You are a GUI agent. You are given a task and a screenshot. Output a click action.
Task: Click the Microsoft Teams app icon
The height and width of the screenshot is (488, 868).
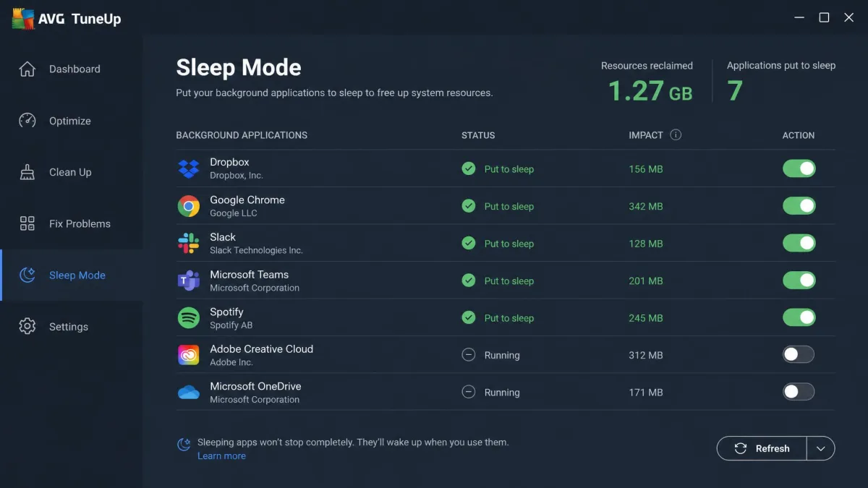(189, 281)
